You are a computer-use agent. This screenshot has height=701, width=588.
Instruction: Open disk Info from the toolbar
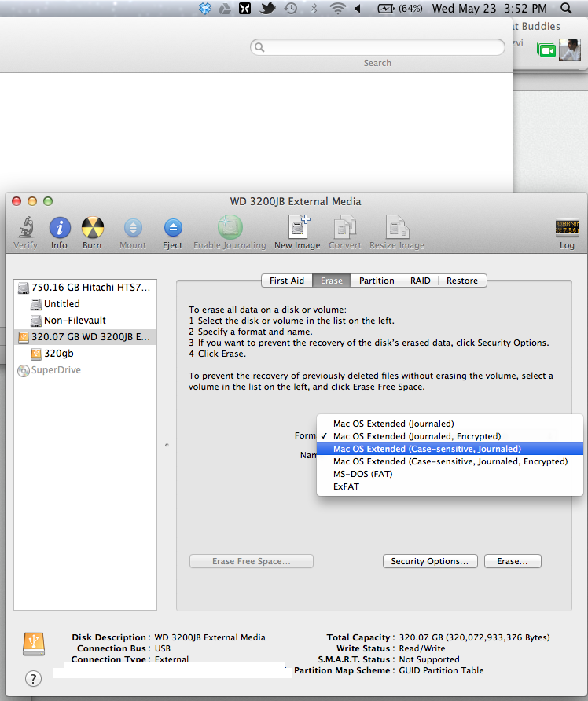(x=60, y=228)
